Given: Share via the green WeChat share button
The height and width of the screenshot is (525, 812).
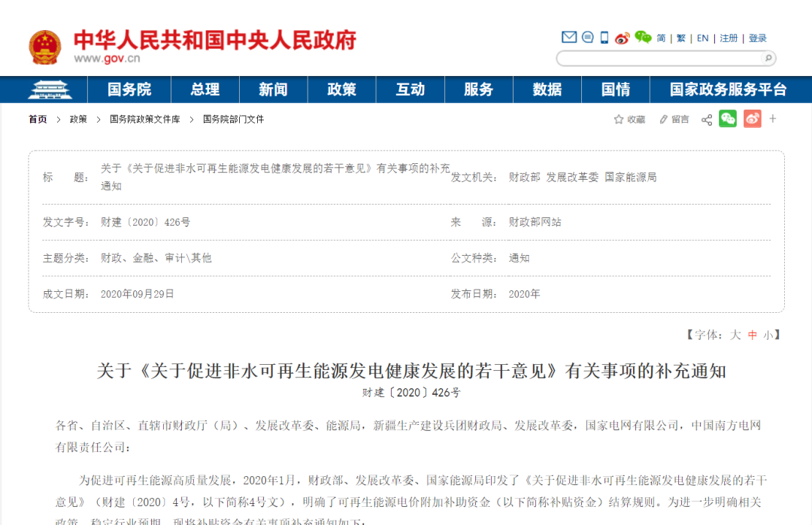Looking at the screenshot, I should (x=728, y=119).
